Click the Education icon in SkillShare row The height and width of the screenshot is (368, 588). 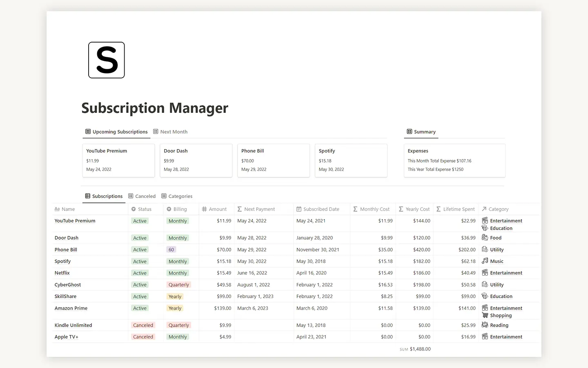[x=485, y=296]
